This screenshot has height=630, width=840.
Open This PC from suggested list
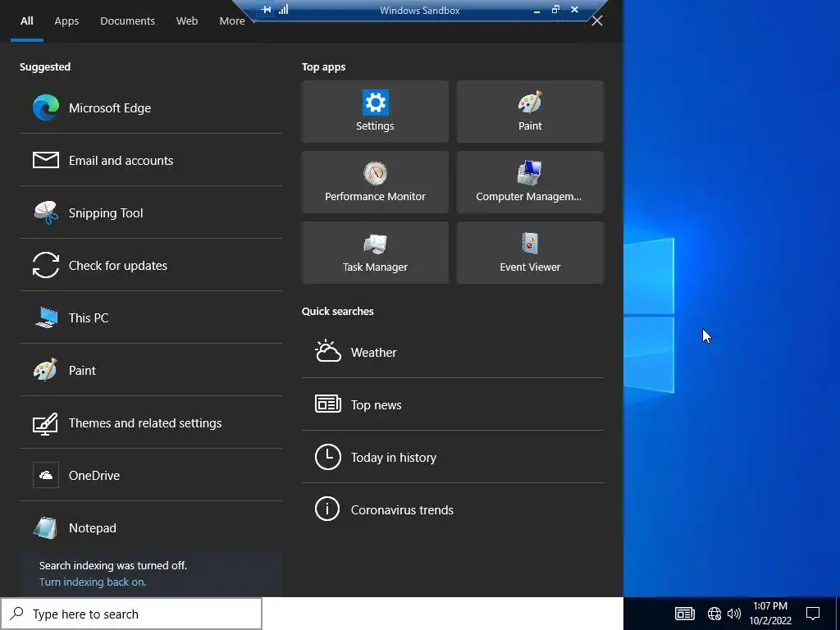(x=151, y=317)
